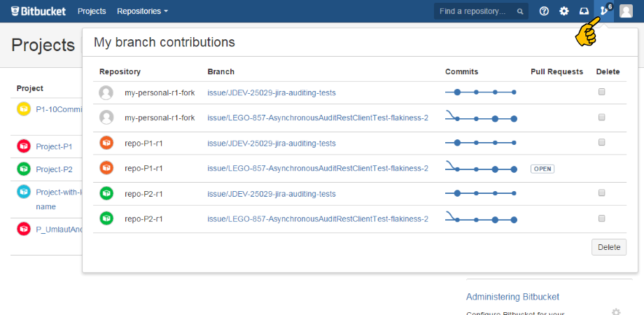
Task: Click commits graph for repo-P2-r1 JDEV-25029 branch
Action: [480, 193]
